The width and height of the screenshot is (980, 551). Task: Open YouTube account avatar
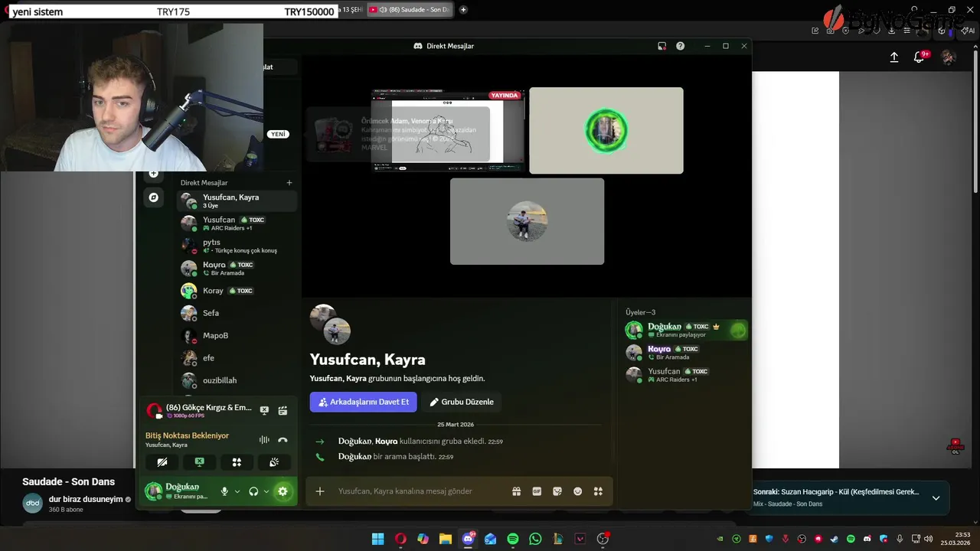click(x=949, y=57)
